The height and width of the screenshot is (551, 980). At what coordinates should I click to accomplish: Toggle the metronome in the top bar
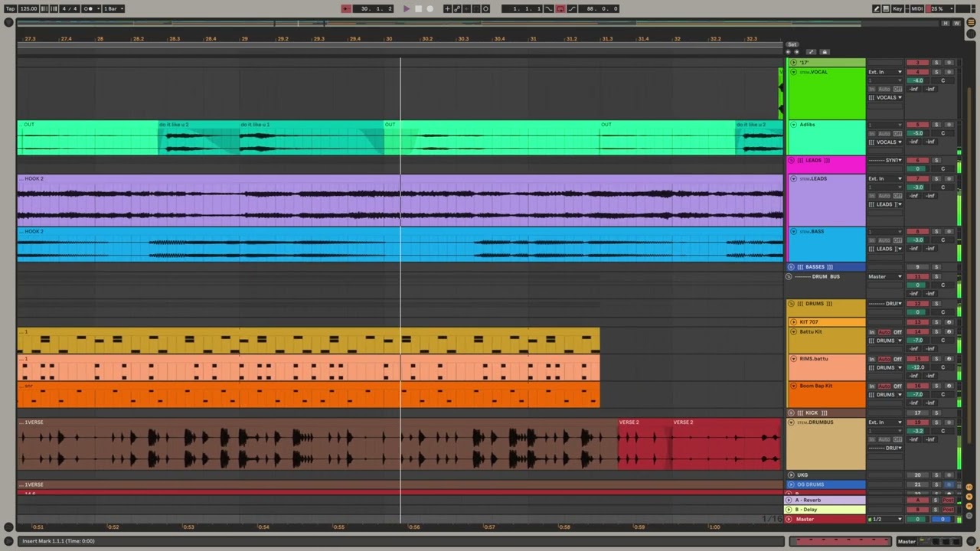(x=90, y=8)
